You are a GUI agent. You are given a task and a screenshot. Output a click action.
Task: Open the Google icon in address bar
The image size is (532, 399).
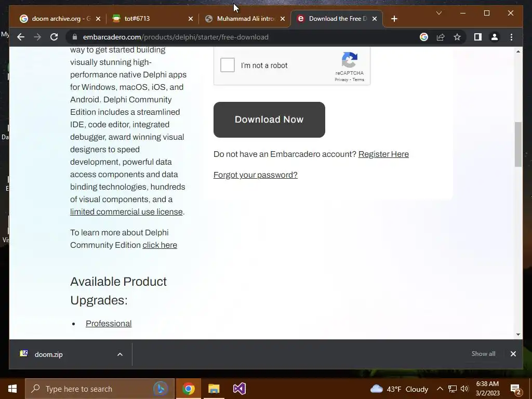click(424, 37)
